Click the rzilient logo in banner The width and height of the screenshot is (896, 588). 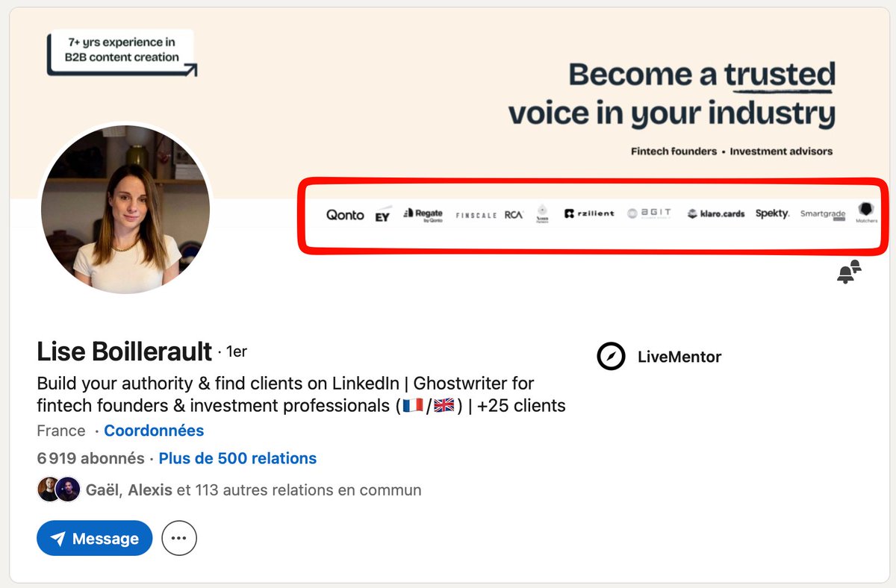coord(590,213)
